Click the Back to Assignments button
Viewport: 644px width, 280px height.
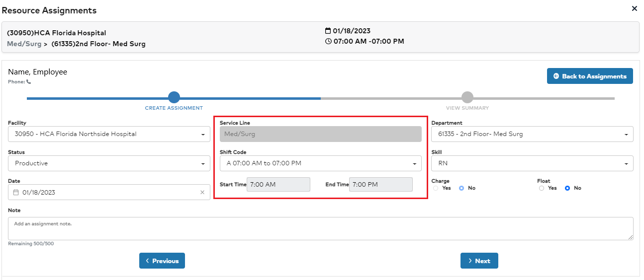click(590, 76)
